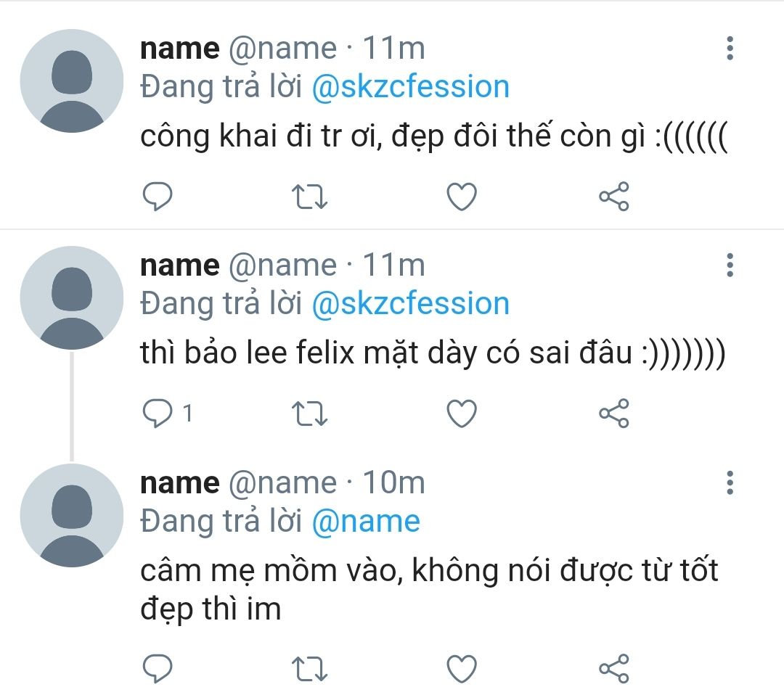This screenshot has height=695, width=784.
Task: Share the "công khai đi tr ơi" tweet
Action: pyautogui.click(x=613, y=197)
